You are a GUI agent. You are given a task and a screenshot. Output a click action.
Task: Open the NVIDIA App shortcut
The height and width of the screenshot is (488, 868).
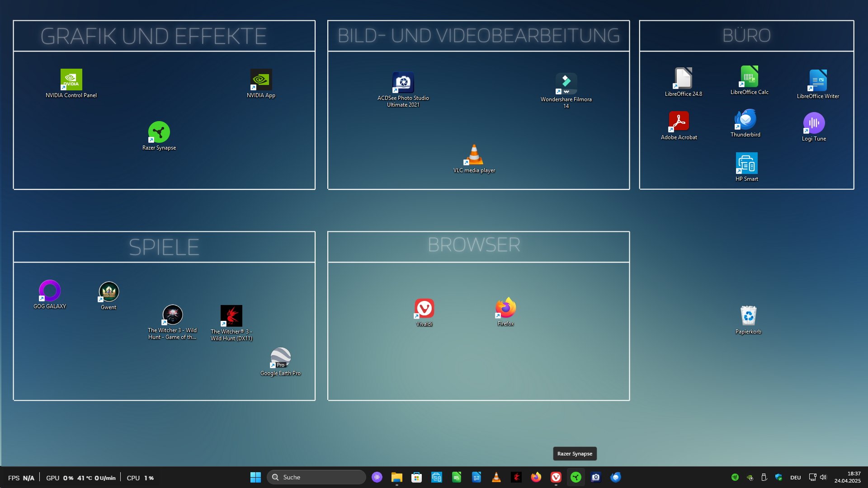point(261,80)
